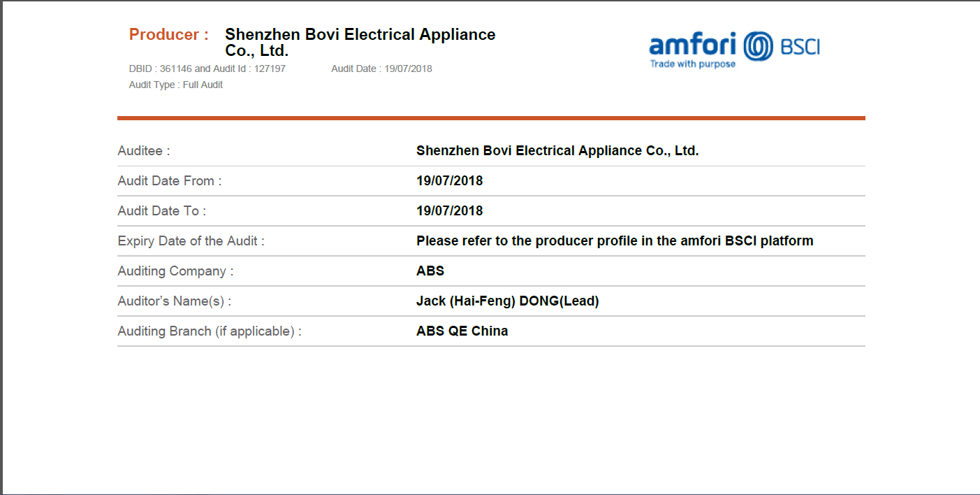Click the 'Audit Date From :' label
The width and height of the screenshot is (980, 495).
pyautogui.click(x=170, y=180)
